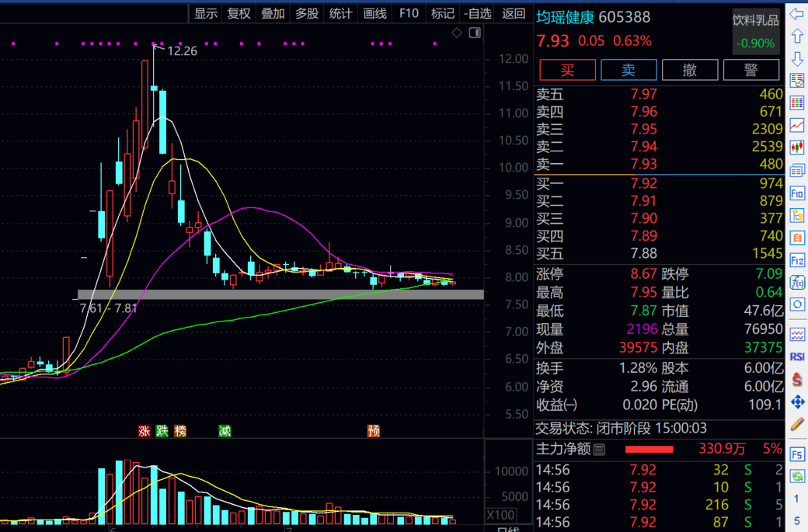
Task: Open the f(x) formula icon
Action: (796, 282)
